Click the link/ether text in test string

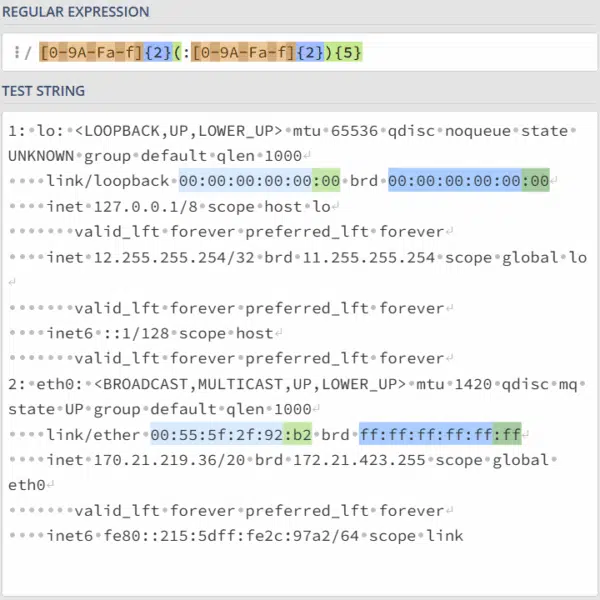pos(93,435)
